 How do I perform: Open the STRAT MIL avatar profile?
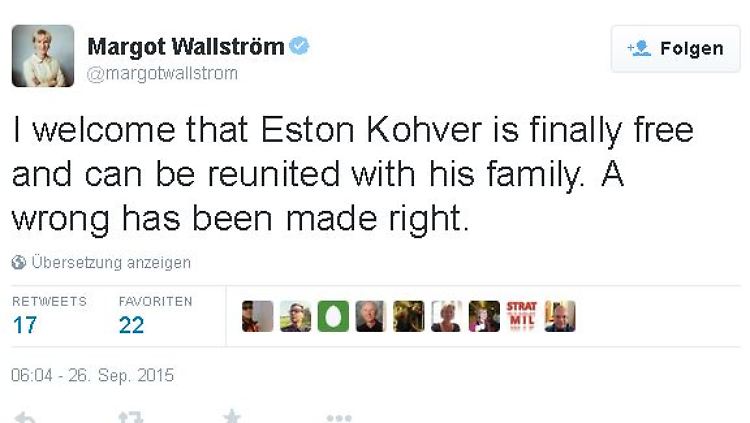pos(522,316)
